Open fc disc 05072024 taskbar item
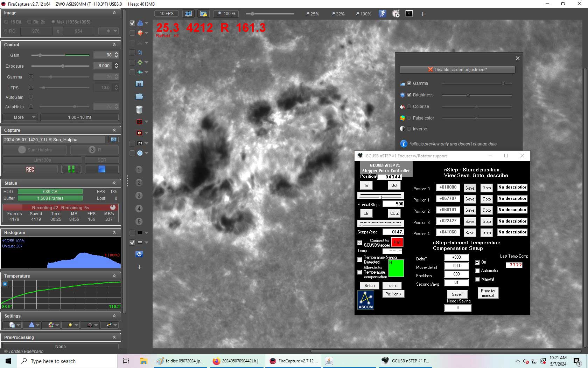This screenshot has height=368, width=588. [x=180, y=361]
